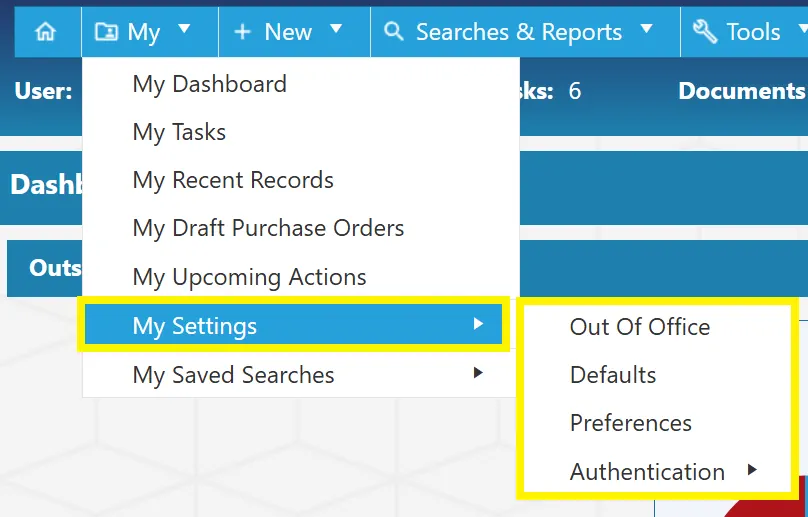808x517 pixels.
Task: Open Searches & Reports dropdown arrow
Action: 646,29
